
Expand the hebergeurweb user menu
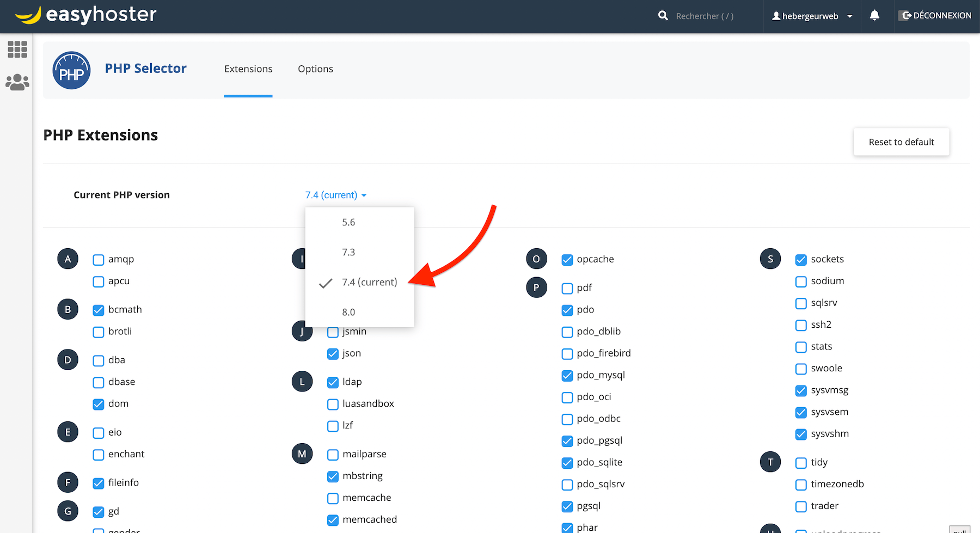click(x=812, y=16)
